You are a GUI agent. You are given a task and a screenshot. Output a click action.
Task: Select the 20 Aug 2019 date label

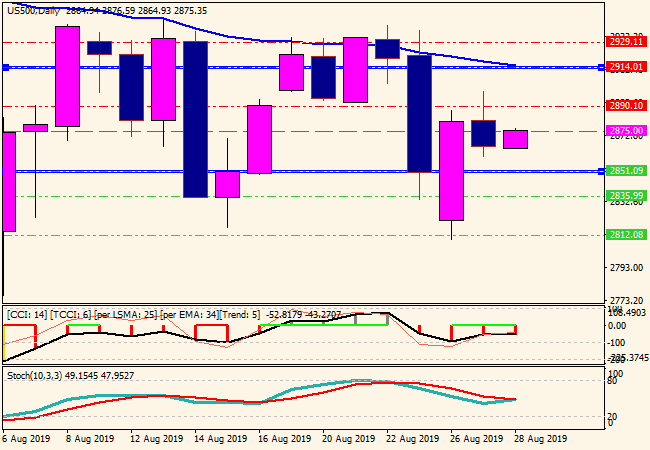click(347, 438)
